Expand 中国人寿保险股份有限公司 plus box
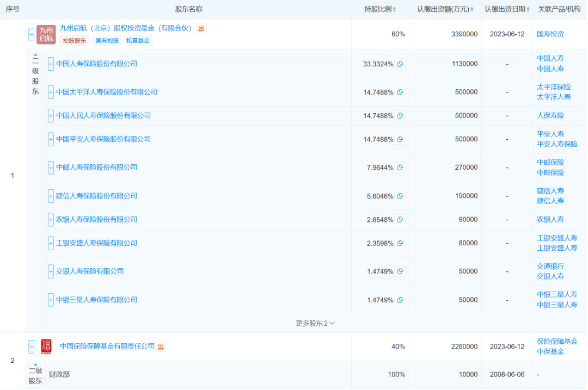This screenshot has height=390, width=588. tap(51, 64)
